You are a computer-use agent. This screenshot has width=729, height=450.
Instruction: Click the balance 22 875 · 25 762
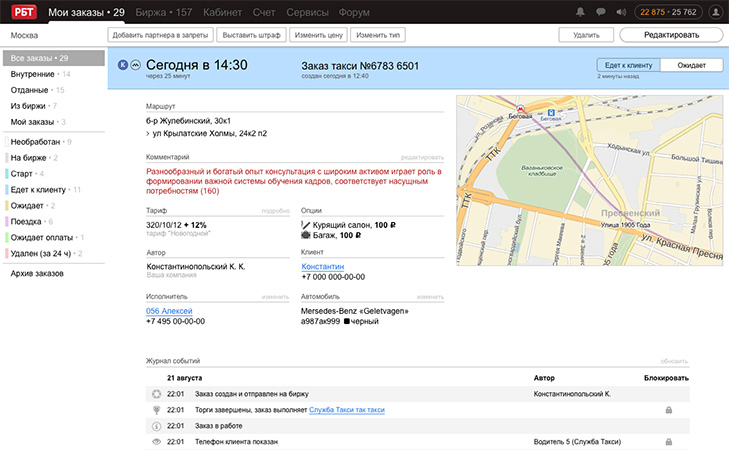pyautogui.click(x=668, y=12)
